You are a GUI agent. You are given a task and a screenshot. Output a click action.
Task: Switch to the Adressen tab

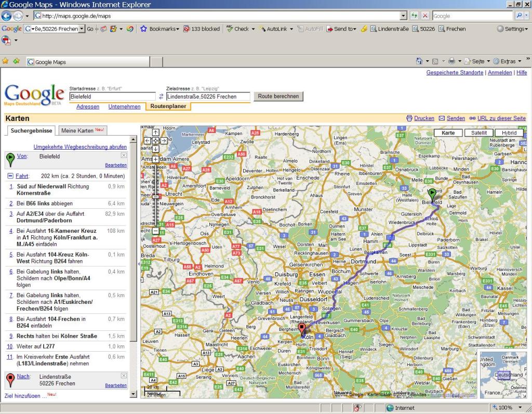coord(87,106)
